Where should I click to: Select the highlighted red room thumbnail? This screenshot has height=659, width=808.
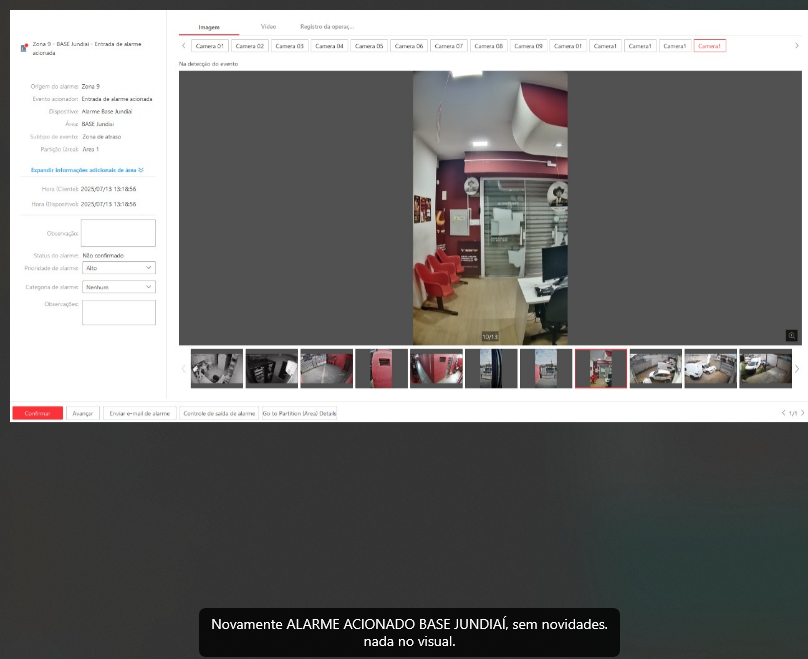600,368
